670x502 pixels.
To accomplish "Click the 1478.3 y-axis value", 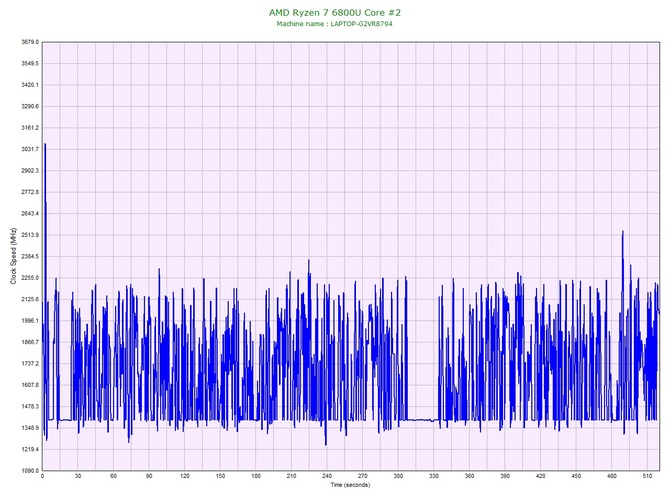I will point(30,406).
